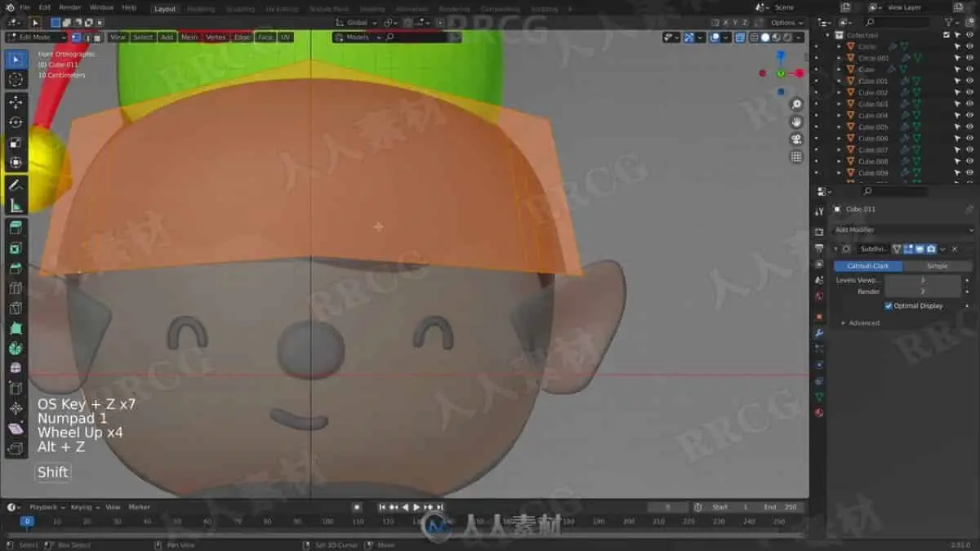This screenshot has height=551, width=980.
Task: Toggle Optimal Display checkbox
Action: (x=889, y=306)
